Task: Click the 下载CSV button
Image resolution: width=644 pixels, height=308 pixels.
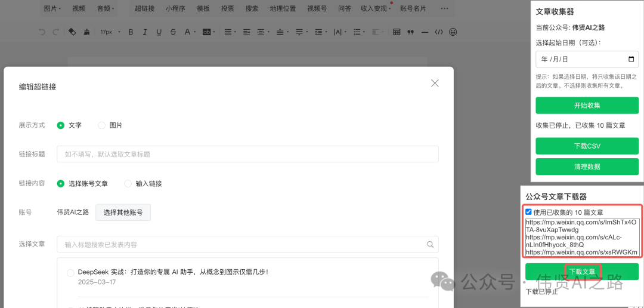Action: 587,146
